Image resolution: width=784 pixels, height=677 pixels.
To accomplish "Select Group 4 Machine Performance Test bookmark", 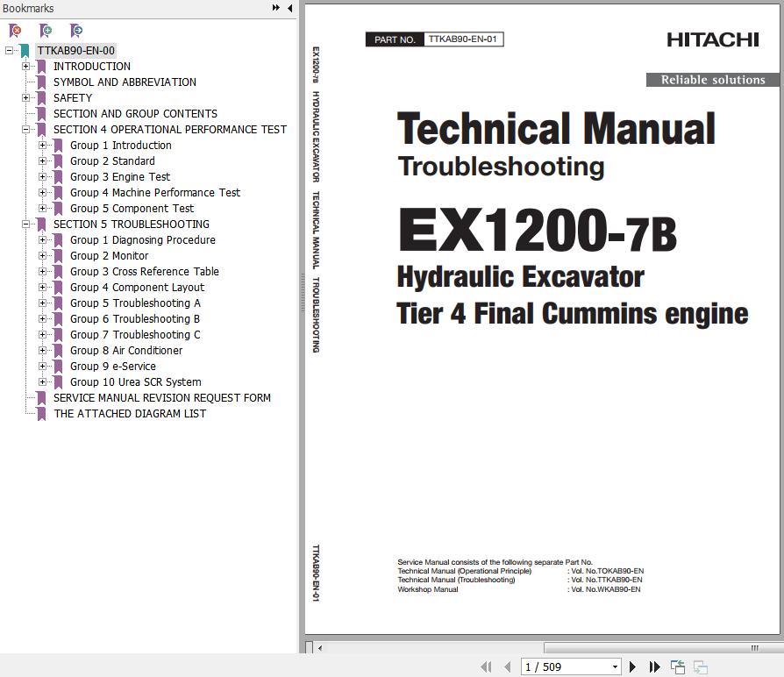I will [154, 193].
